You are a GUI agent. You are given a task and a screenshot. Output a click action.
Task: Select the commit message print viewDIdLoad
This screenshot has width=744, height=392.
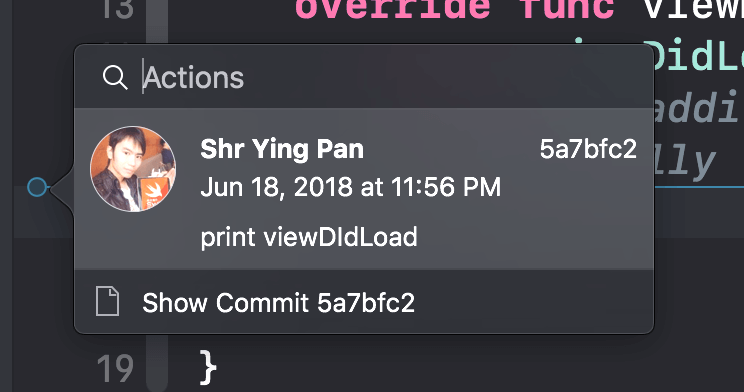[309, 237]
